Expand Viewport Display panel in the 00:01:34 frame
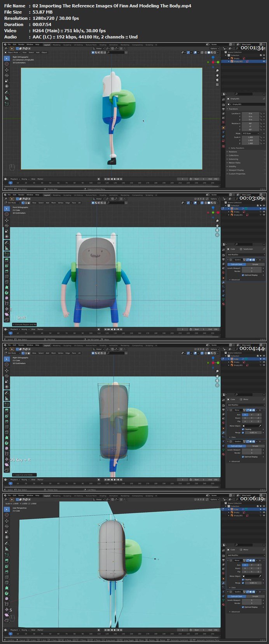 tap(236, 170)
